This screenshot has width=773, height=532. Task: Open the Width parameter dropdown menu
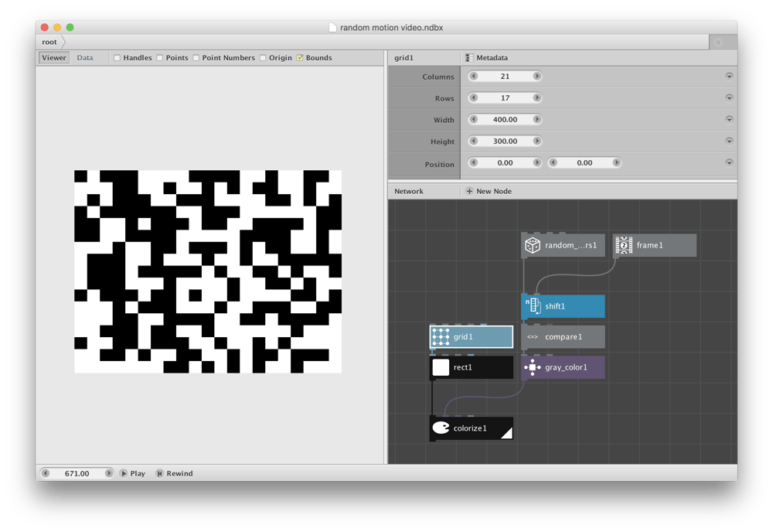(x=729, y=119)
